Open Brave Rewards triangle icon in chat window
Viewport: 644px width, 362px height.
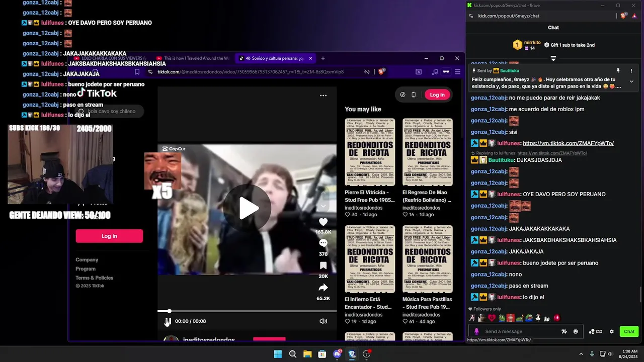[x=634, y=16]
